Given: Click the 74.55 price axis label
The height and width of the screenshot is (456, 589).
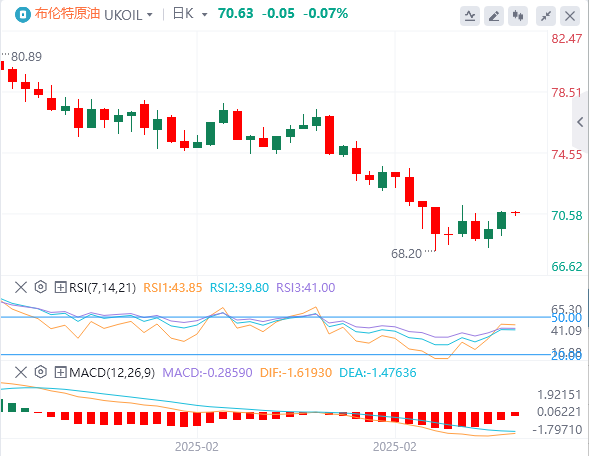Looking at the screenshot, I should pyautogui.click(x=567, y=155).
